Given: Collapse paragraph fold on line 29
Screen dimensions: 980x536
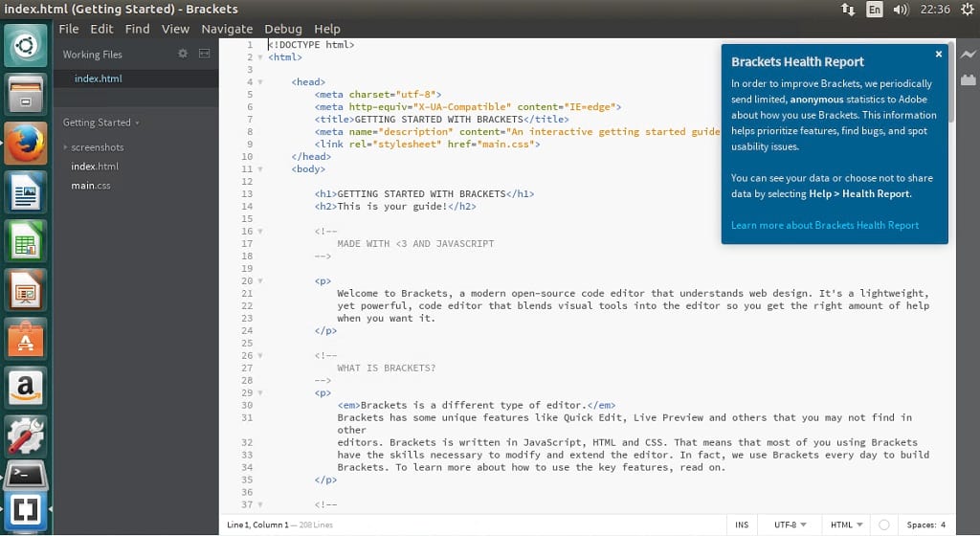Looking at the screenshot, I should click(x=260, y=393).
